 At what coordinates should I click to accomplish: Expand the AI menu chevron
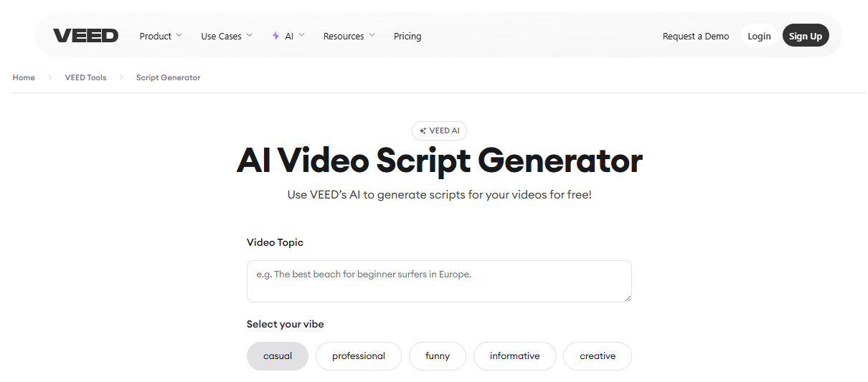tap(301, 35)
